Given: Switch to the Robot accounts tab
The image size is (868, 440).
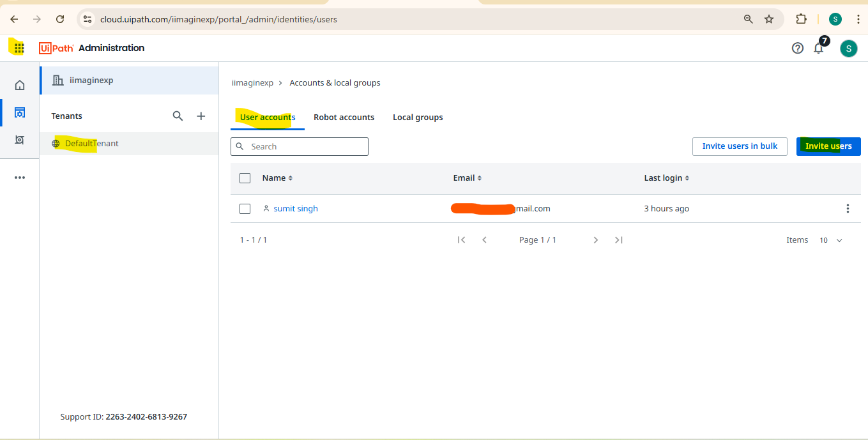Looking at the screenshot, I should 344,117.
